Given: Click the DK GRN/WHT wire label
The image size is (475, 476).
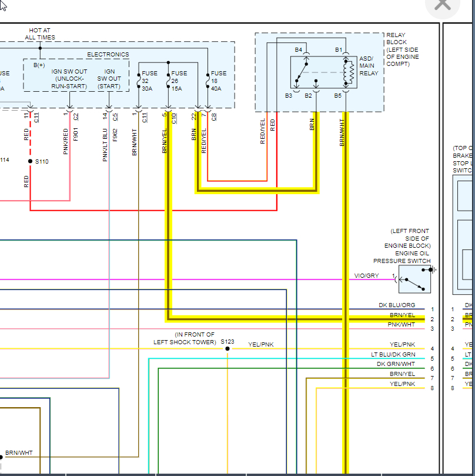Looking at the screenshot, I should click(x=396, y=364).
